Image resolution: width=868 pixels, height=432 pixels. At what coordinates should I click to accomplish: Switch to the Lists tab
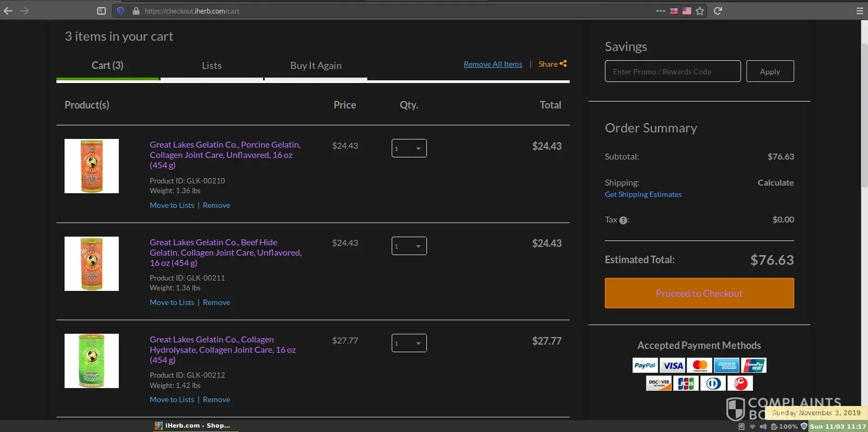(212, 66)
